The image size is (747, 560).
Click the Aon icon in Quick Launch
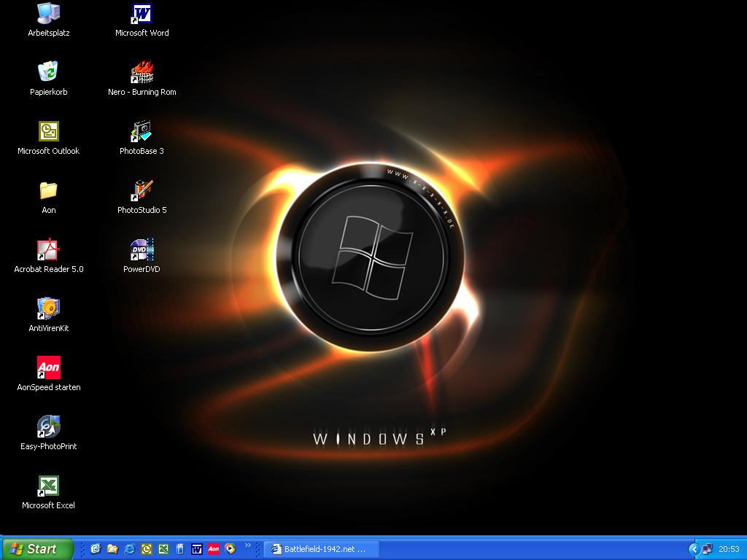pos(214,549)
